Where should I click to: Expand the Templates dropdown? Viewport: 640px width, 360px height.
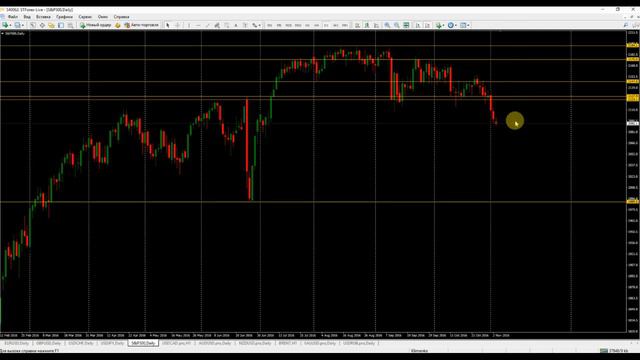(468, 25)
